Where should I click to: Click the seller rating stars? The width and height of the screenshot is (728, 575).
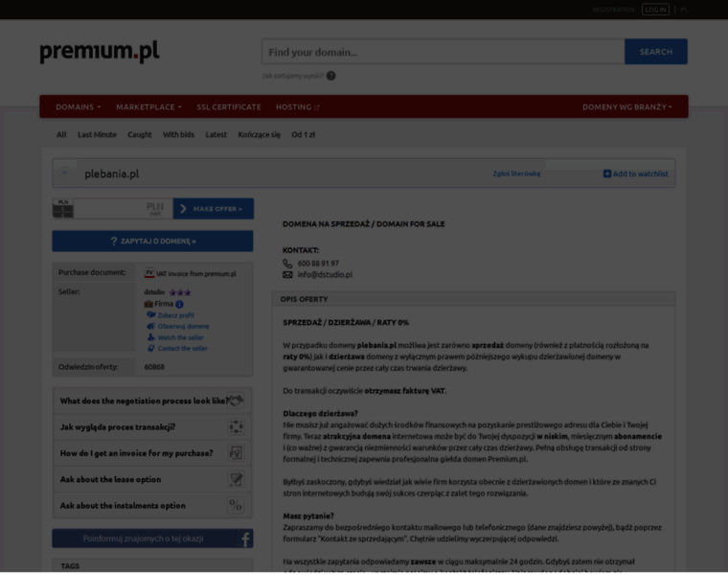pos(180,292)
